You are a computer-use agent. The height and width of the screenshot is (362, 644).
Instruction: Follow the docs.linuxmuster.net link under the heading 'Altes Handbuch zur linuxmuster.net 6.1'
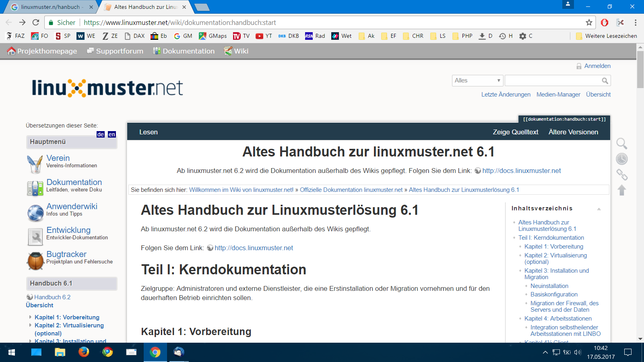tap(522, 171)
